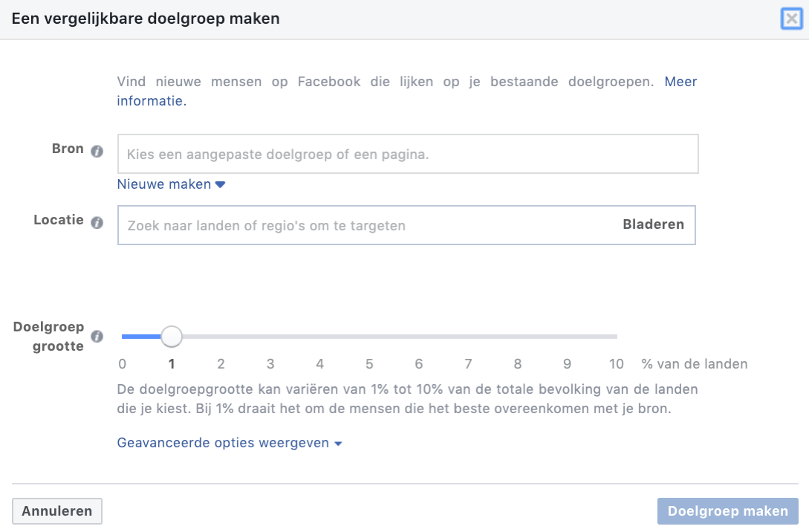The width and height of the screenshot is (809, 532).
Task: Click the '% van de landen' text
Action: point(695,364)
